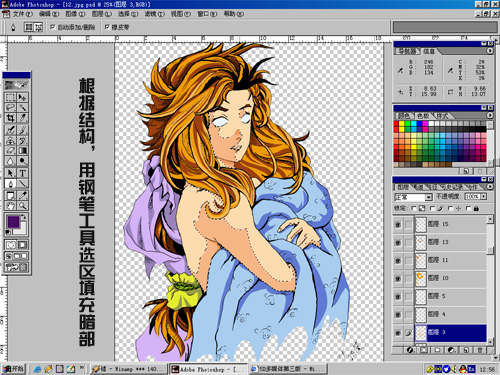Select the Zoom magnifier tool

click(22, 206)
